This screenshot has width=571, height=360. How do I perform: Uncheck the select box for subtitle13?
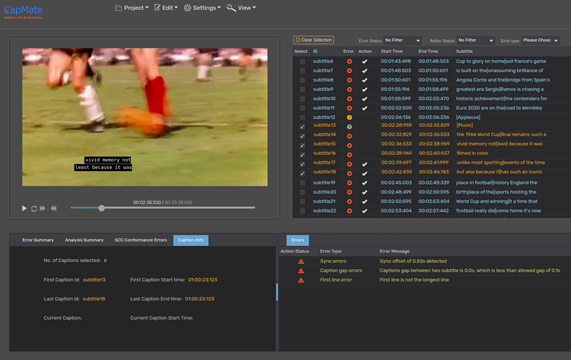tap(302, 127)
